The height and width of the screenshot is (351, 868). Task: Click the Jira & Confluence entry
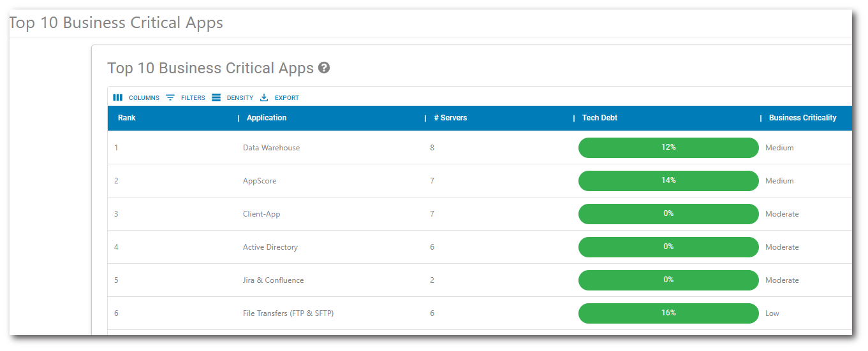273,280
